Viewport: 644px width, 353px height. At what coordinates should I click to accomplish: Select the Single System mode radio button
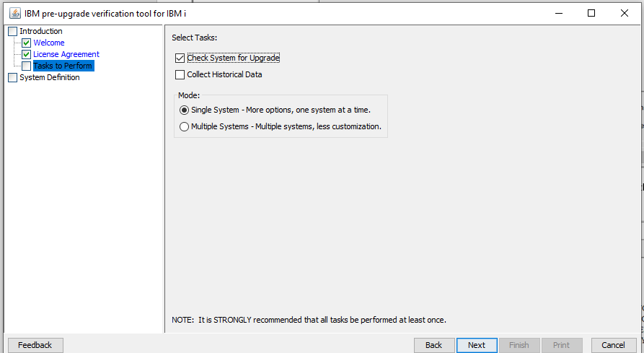coord(185,110)
